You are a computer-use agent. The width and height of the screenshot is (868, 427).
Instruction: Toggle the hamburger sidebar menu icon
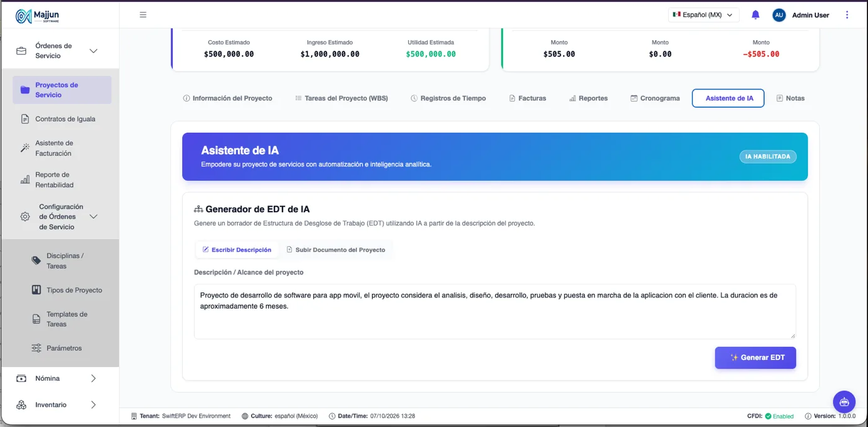143,15
